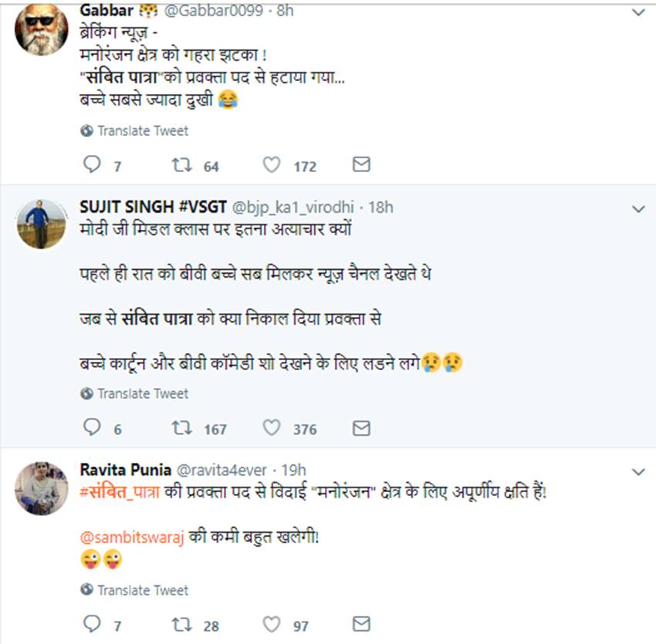Reply to Sujit Singh's tweet
Viewport: 656px width, 644px height.
point(92,428)
